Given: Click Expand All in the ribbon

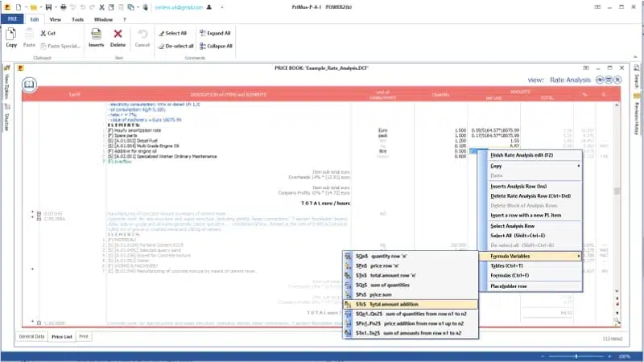Looking at the screenshot, I should point(215,33).
